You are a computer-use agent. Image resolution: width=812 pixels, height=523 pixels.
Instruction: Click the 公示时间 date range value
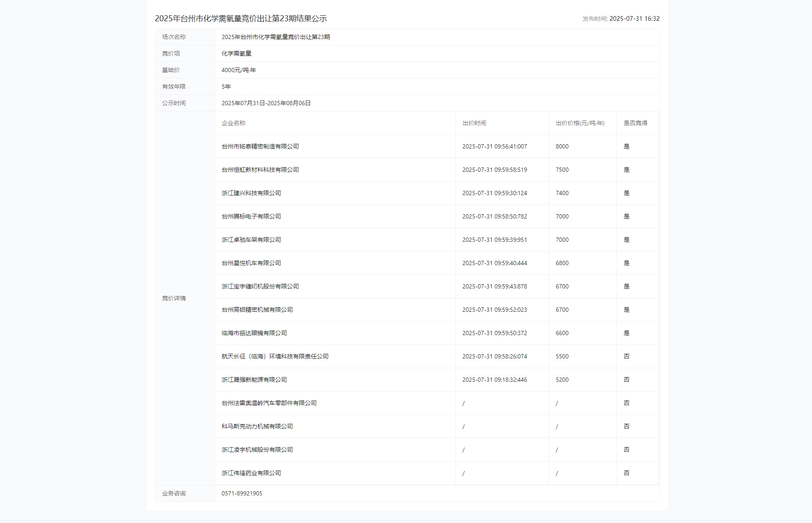[x=266, y=103]
